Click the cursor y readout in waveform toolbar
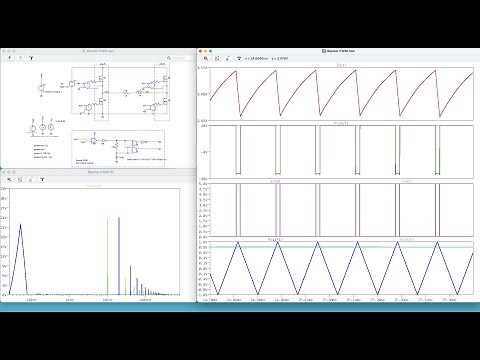The height and width of the screenshot is (360, 480). [280, 58]
